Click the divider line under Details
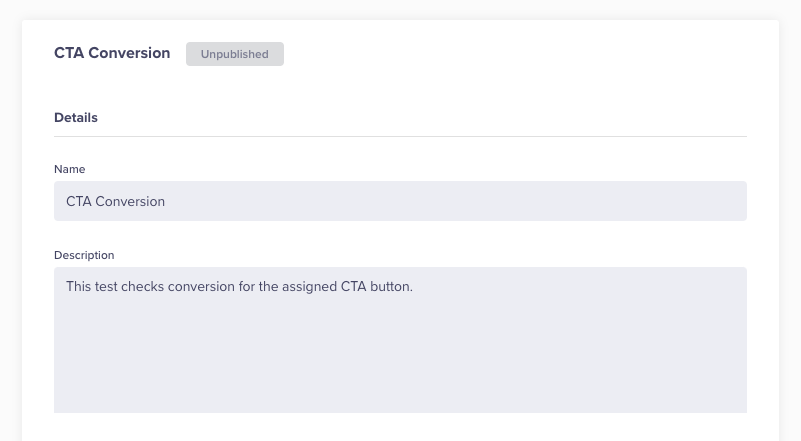Image resolution: width=801 pixels, height=441 pixels. pos(400,136)
